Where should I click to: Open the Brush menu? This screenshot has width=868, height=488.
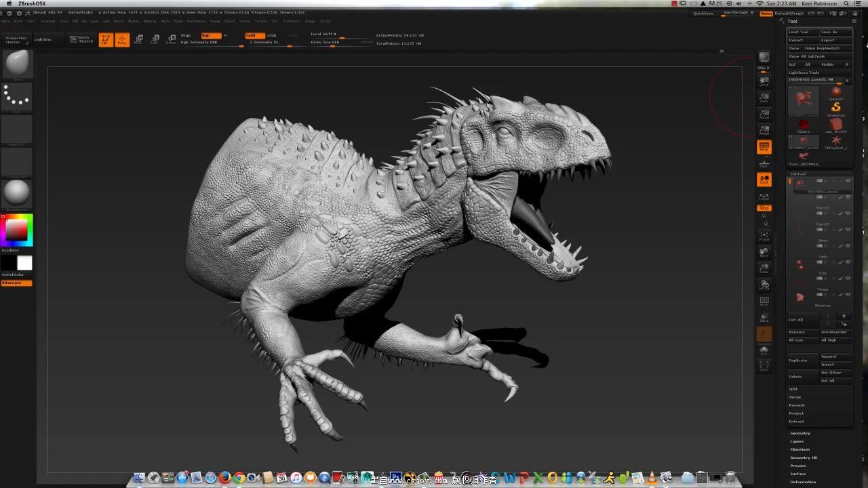pyautogui.click(x=18, y=21)
